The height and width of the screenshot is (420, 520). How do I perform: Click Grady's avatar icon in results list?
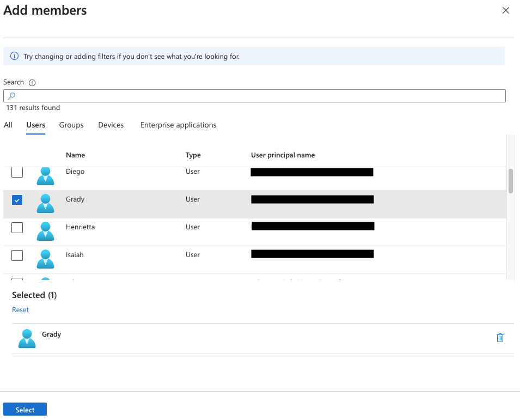pyautogui.click(x=45, y=203)
